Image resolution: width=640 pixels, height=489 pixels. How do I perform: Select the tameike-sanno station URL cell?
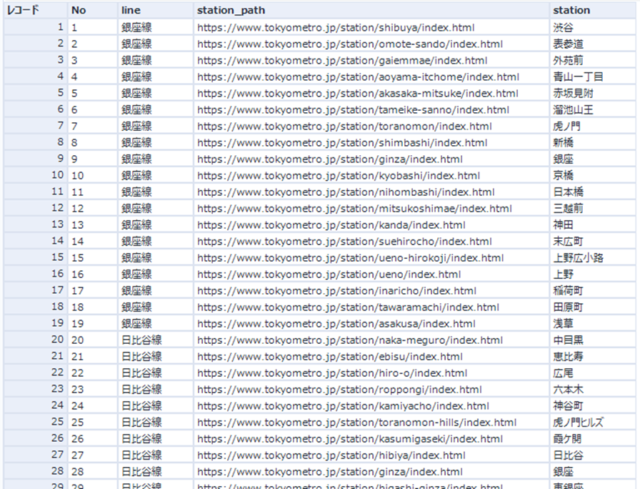click(371, 110)
